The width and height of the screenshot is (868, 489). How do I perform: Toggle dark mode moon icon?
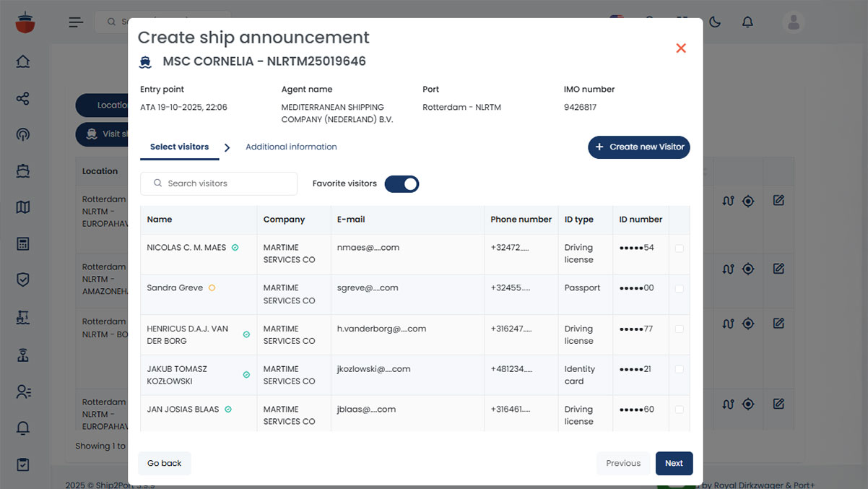(x=715, y=22)
